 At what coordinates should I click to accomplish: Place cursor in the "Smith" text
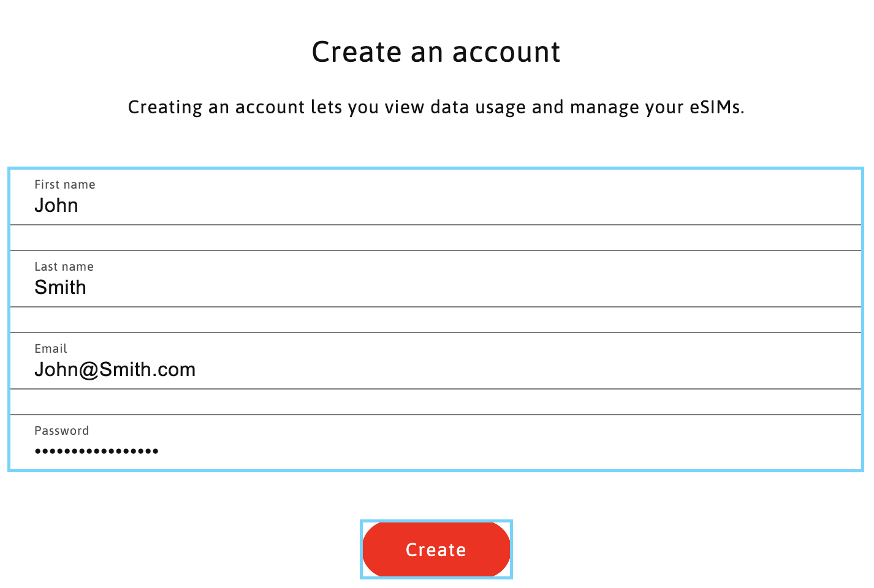point(60,288)
